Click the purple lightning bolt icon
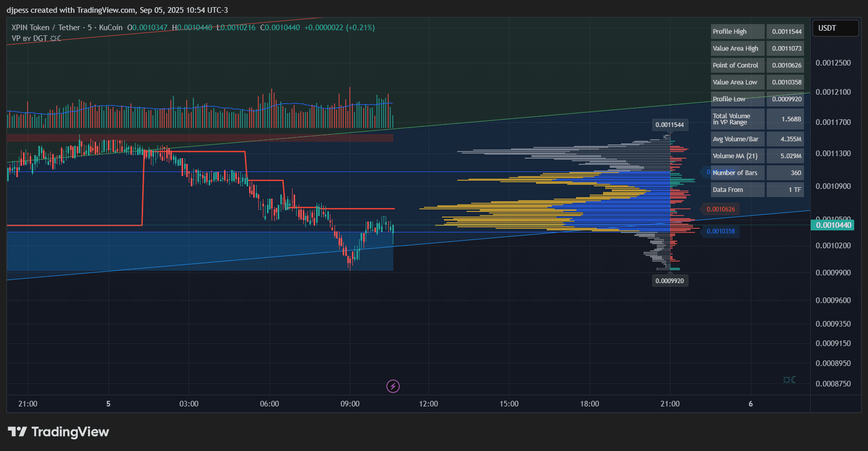 pos(393,386)
